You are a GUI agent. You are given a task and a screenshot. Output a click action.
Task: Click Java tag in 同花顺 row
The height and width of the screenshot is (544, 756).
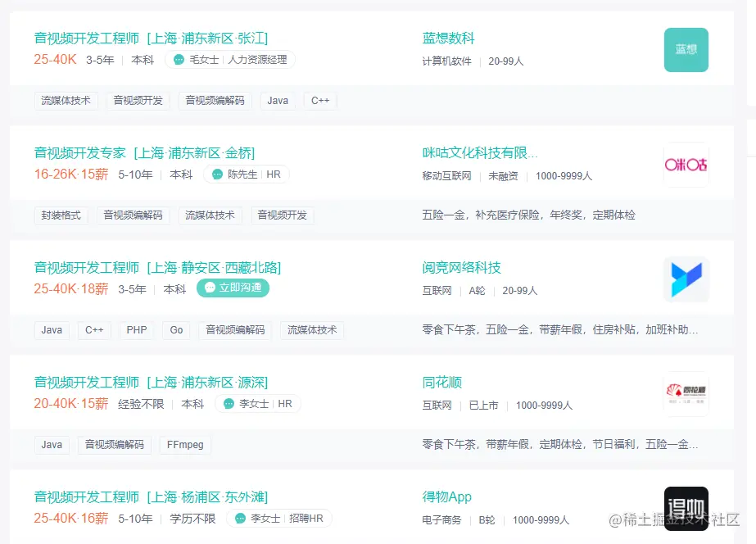(x=52, y=445)
